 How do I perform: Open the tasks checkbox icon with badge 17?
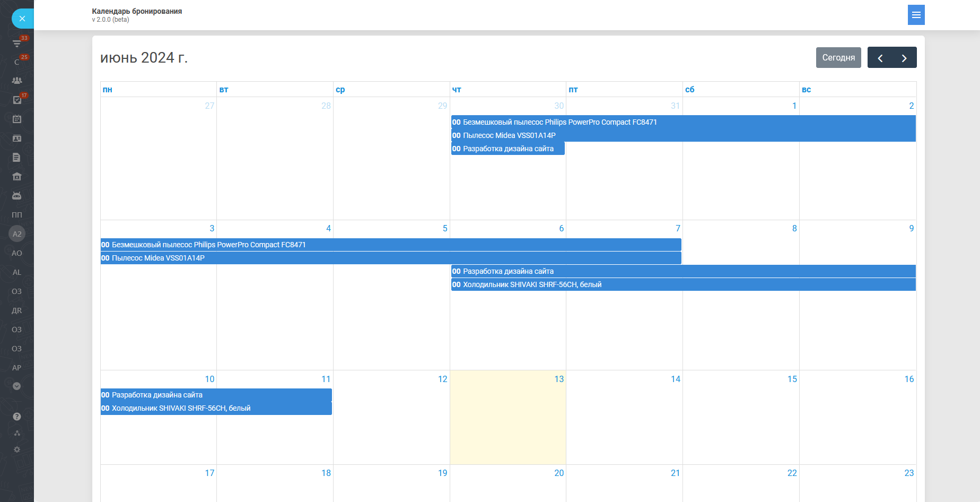pyautogui.click(x=17, y=100)
